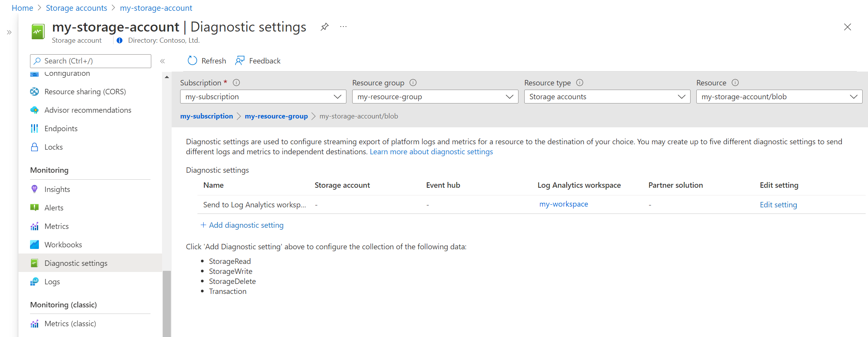Focus the sidebar Search box
868x337 pixels.
(x=90, y=61)
